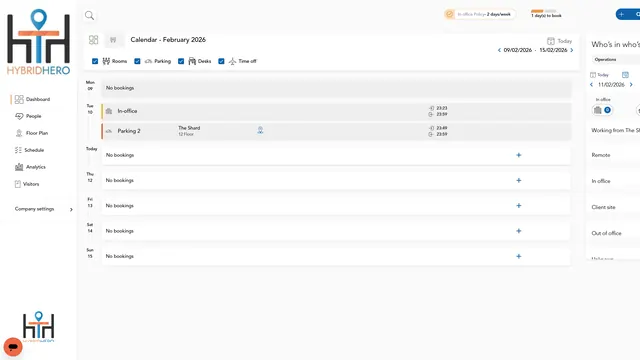This screenshot has height=360, width=640.
Task: Open calendar picker icon in Who's in panel
Action: [625, 75]
